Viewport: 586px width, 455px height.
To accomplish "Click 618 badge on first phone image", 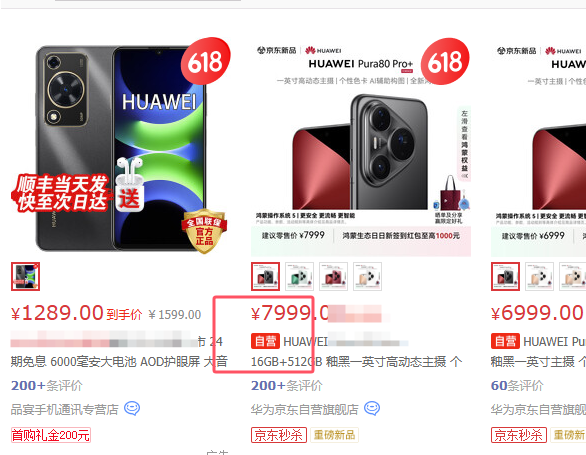I will pos(206,61).
